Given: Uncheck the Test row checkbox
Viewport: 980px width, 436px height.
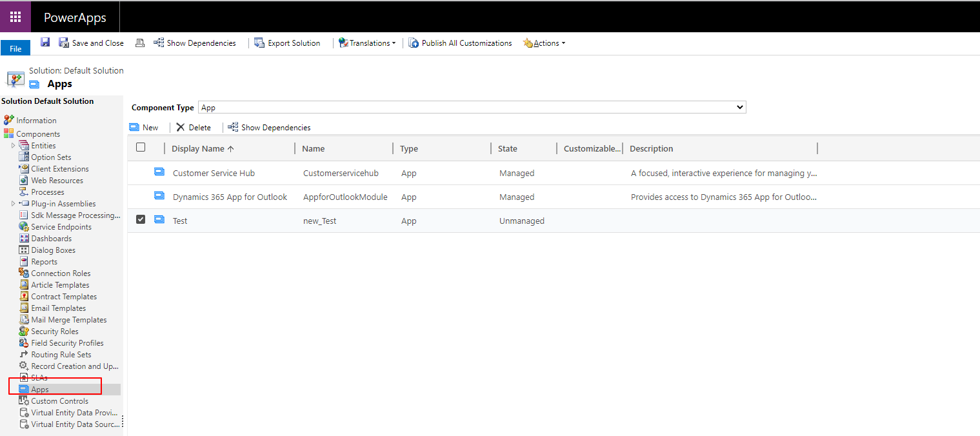Looking at the screenshot, I should coord(141,220).
